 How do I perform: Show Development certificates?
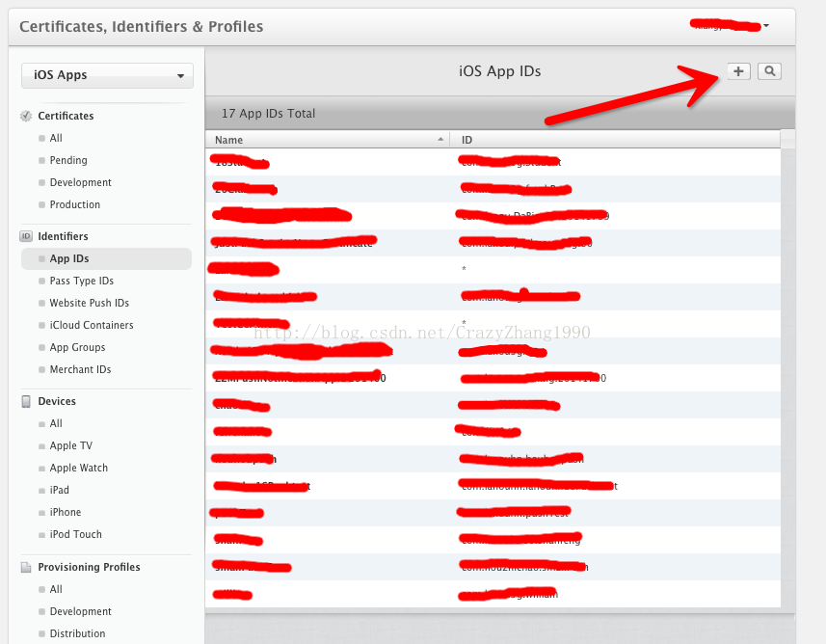[81, 182]
